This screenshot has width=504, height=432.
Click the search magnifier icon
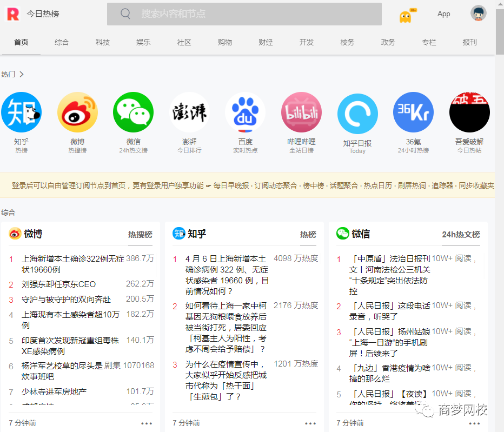125,14
